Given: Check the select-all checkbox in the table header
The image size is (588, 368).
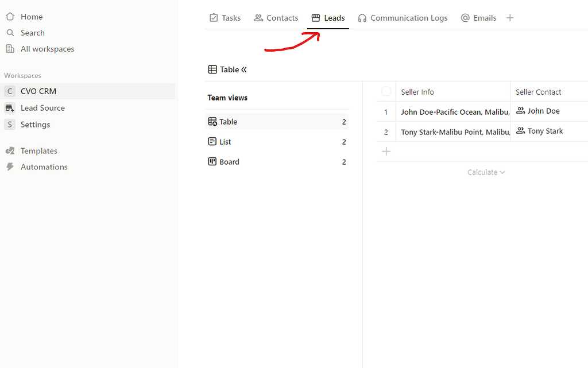Looking at the screenshot, I should (x=386, y=91).
